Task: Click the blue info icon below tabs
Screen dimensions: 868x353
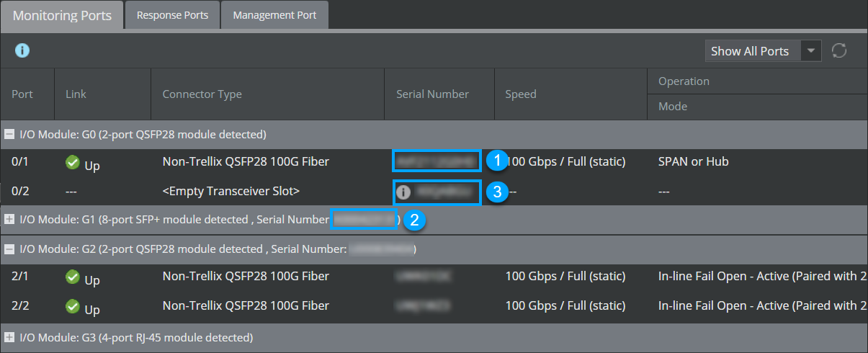Action: pos(22,50)
